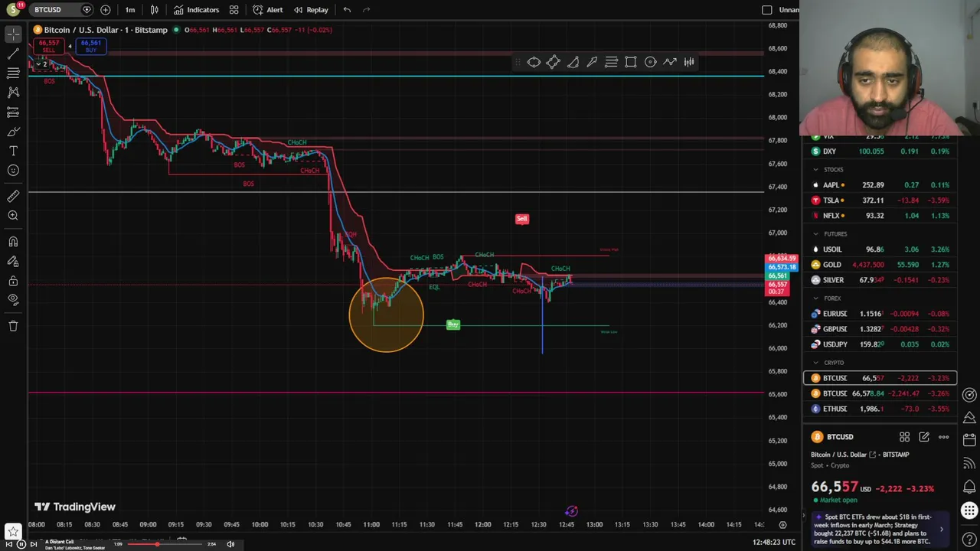Select the brush drawing tool

[x=13, y=132]
